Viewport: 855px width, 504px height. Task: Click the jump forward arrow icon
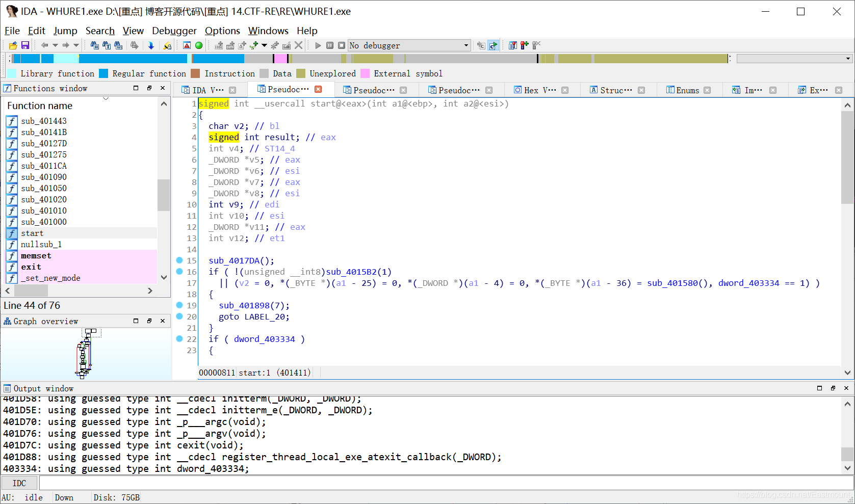coord(66,45)
